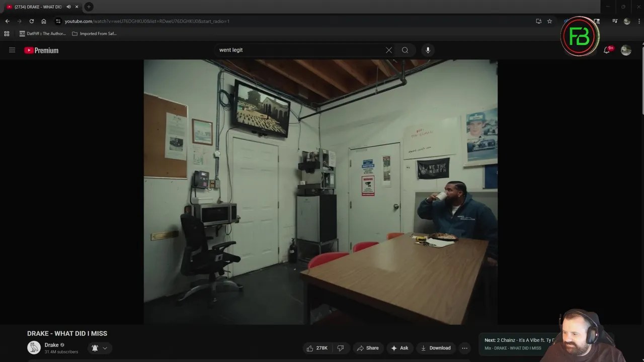Screen dimensions: 644x362
Task: Open Imported From Safari bookmarks folder
Action: (x=95, y=34)
